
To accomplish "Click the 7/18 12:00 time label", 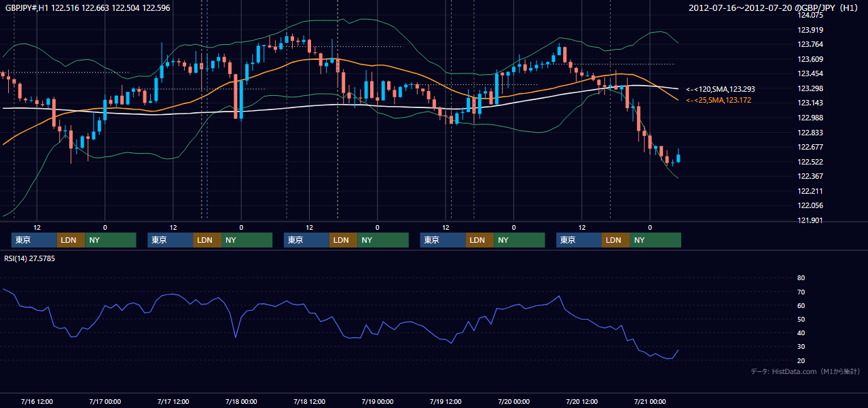I will click(x=309, y=401).
